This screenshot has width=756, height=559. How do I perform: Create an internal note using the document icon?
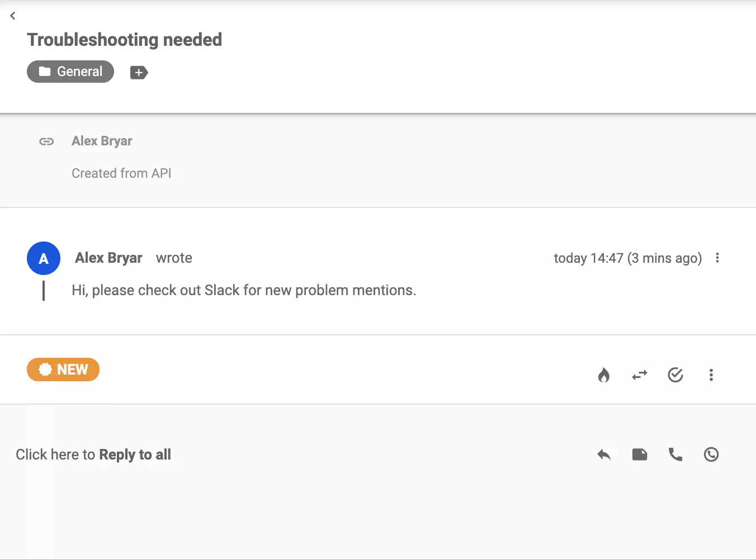click(640, 454)
